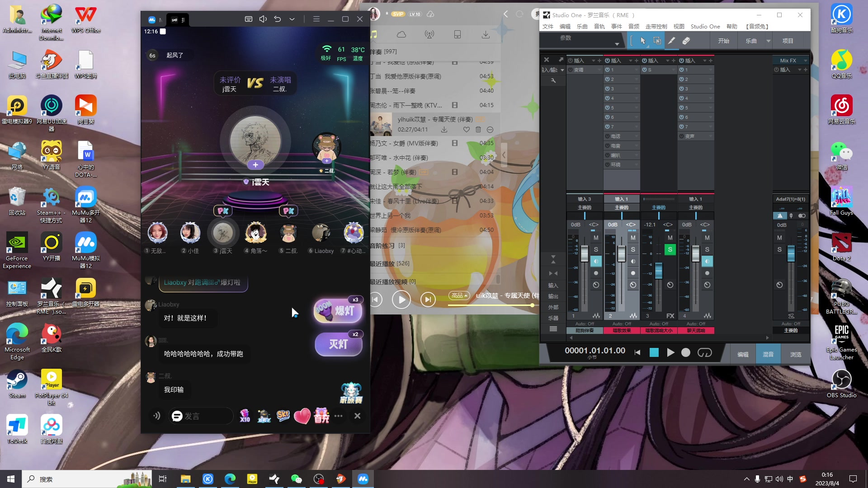The height and width of the screenshot is (488, 868).
Task: Click return-to-zero transport button
Action: [637, 352]
